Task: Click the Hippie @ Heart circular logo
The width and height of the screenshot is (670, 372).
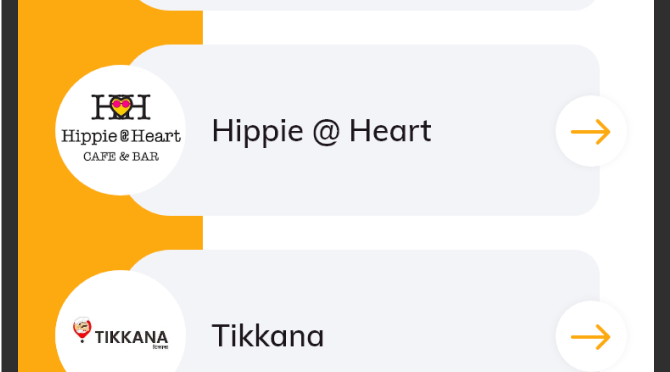Action: point(120,130)
